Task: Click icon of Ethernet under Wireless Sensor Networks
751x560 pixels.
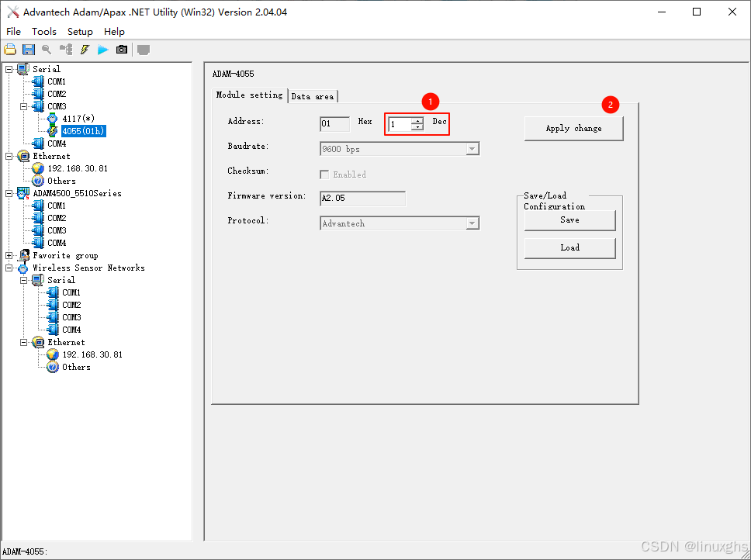Action: [38, 342]
